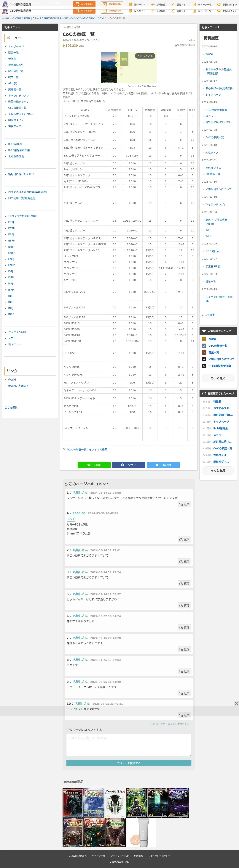Reply to cocdice's comment number 4
The height and width of the screenshot is (868, 239).
pyautogui.click(x=184, y=540)
